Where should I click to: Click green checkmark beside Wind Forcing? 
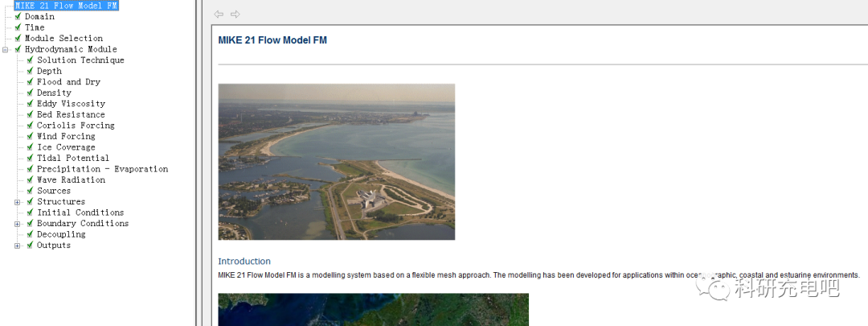(30, 136)
